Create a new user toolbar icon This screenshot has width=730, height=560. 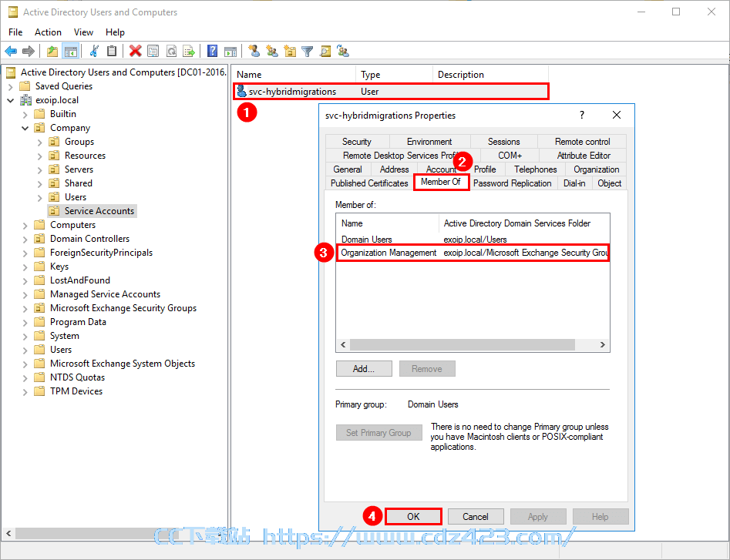point(254,51)
